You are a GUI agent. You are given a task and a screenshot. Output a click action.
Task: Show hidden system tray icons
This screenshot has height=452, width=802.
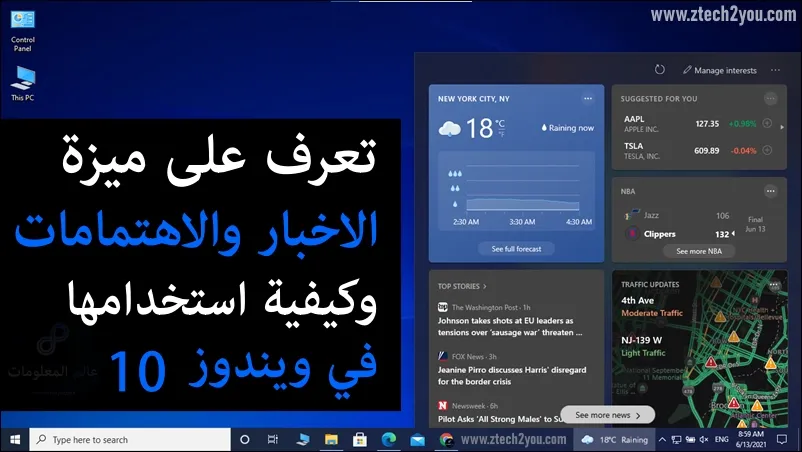tap(662, 439)
